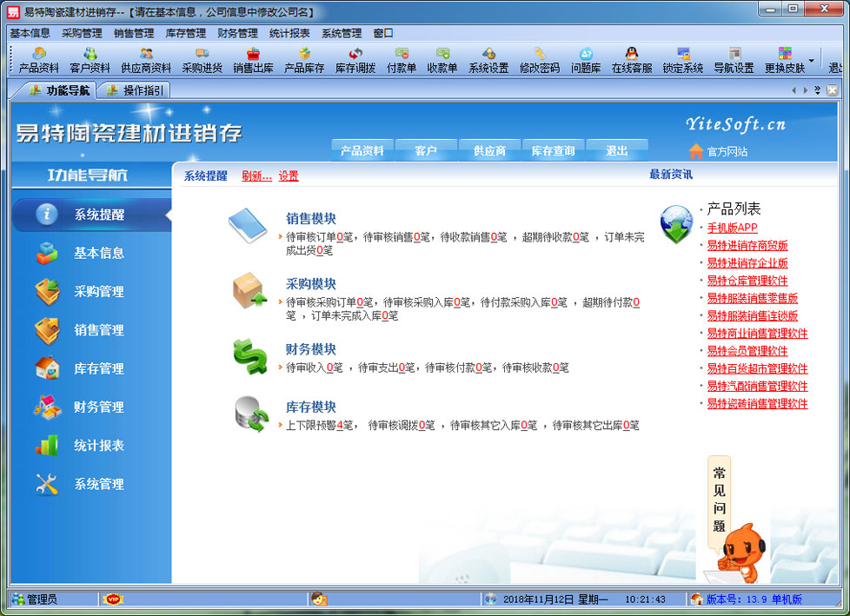The image size is (850, 616).
Task: Click the 修改密码 toolbar icon
Action: coord(540,60)
